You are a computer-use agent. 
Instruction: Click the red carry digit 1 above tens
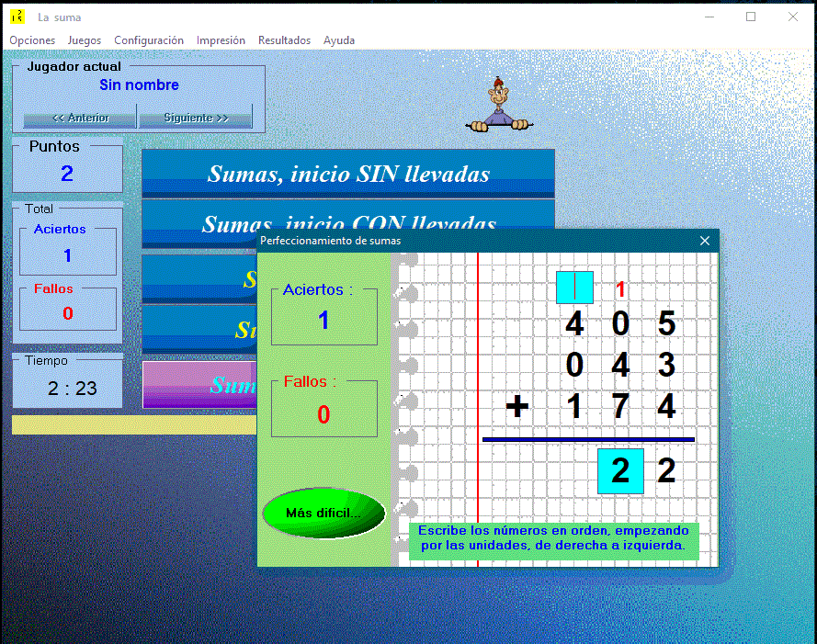point(621,289)
